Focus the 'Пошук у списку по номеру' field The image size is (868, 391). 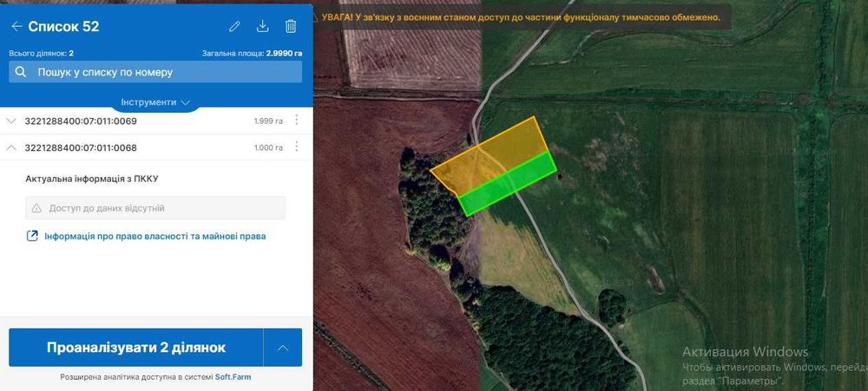point(155,72)
